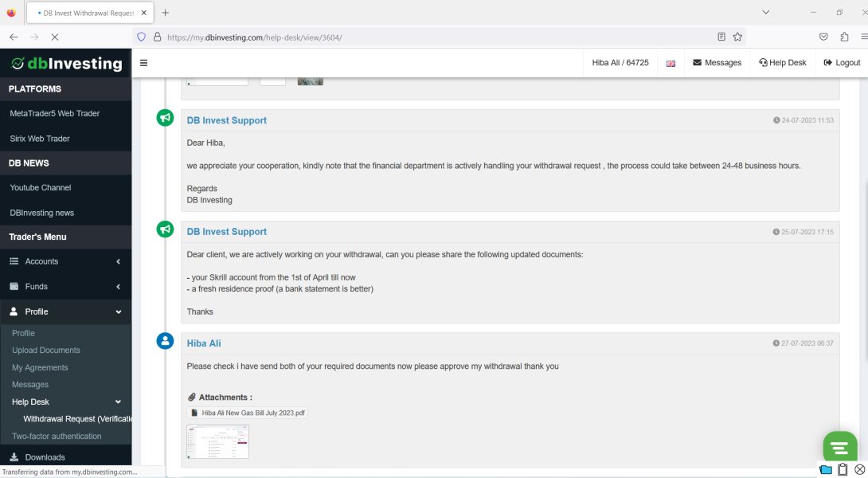Click the Funds wallet icon
The width and height of the screenshot is (868, 478).
(14, 286)
